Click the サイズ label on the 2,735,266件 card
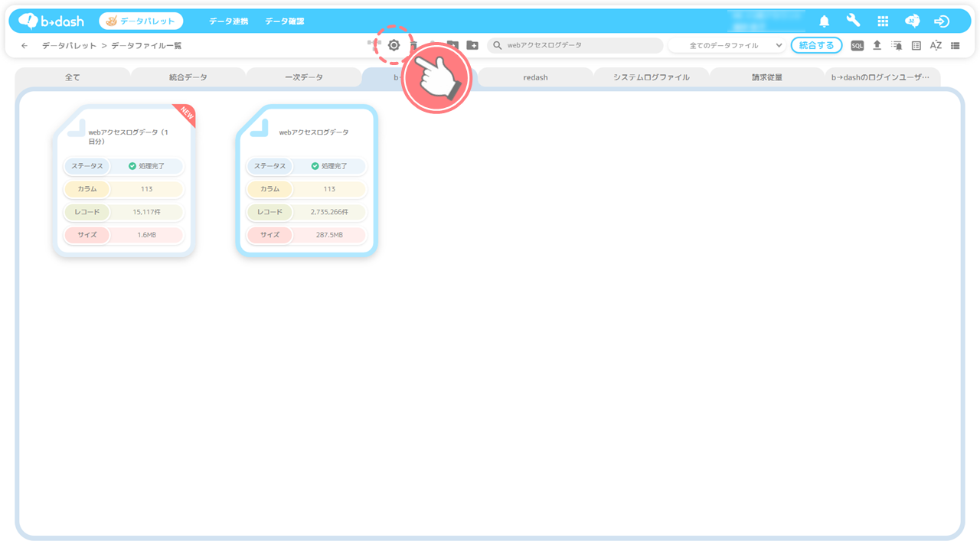This screenshot has height=551, width=980. tap(269, 235)
